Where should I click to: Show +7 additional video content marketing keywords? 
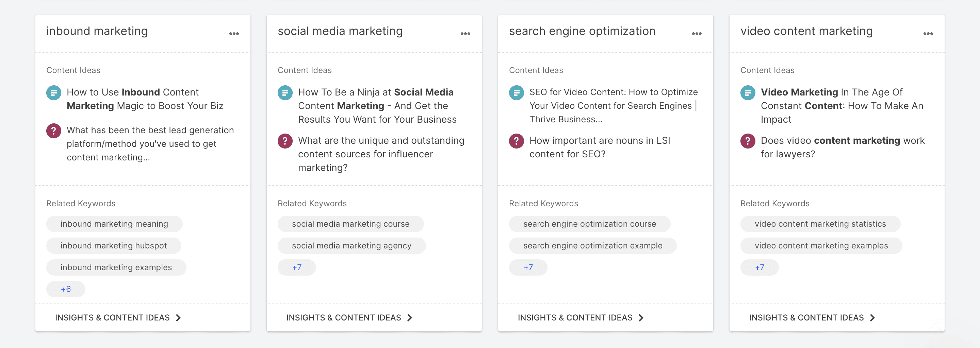[759, 267]
